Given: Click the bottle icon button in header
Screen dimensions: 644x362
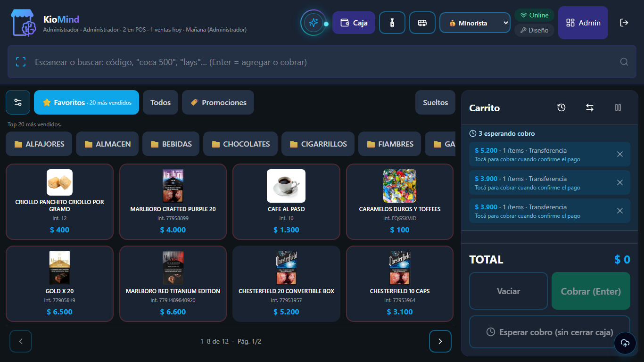Looking at the screenshot, I should tap(392, 23).
